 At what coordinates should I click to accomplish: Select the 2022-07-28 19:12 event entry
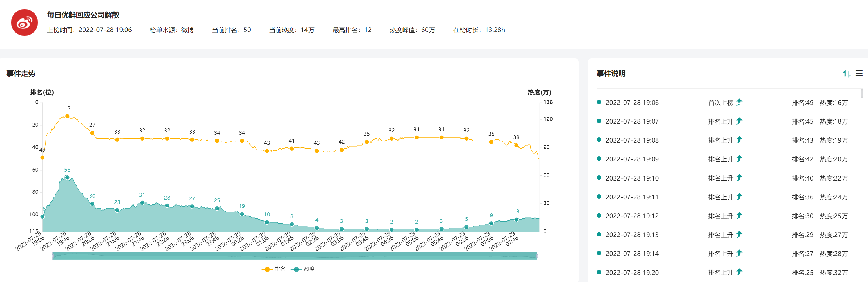pyautogui.click(x=632, y=216)
